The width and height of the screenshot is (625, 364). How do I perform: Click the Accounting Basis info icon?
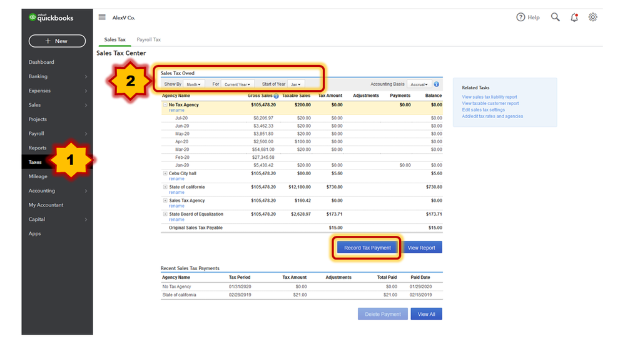click(x=437, y=84)
